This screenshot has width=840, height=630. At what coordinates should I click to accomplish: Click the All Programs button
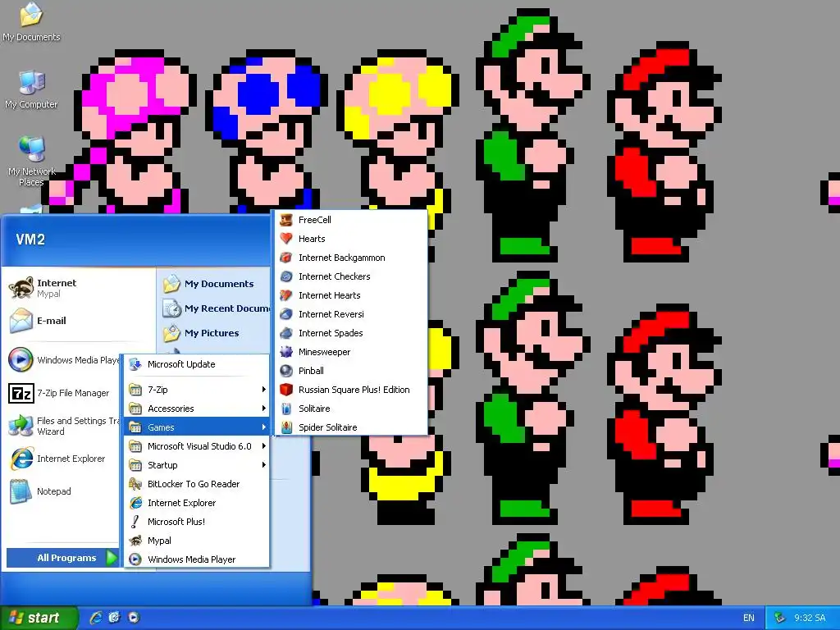[62, 558]
